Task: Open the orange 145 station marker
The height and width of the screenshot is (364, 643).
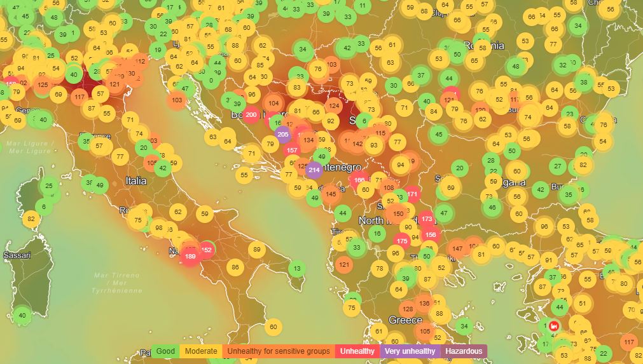Action: (331, 194)
